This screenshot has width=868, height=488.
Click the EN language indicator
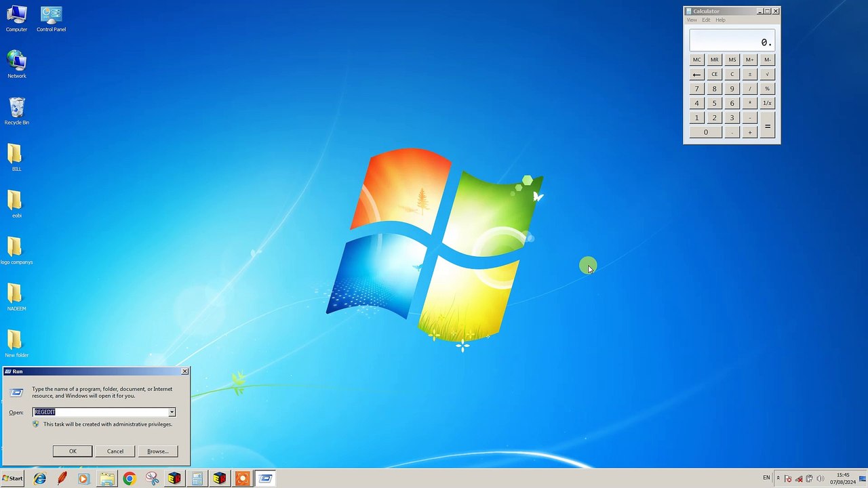pos(766,478)
